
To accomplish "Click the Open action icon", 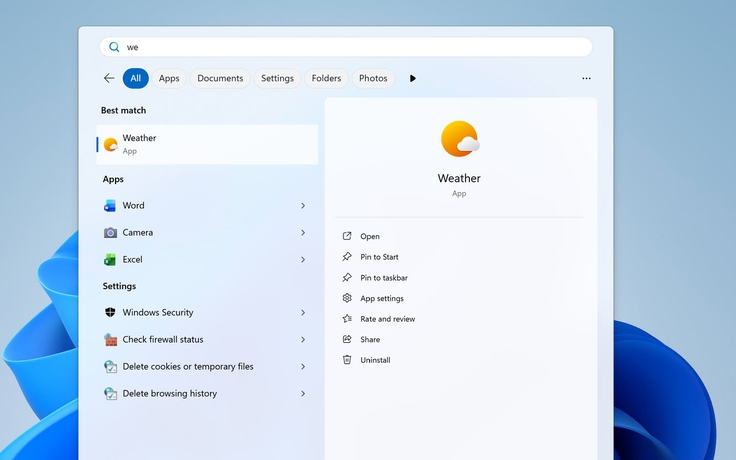I will [347, 236].
